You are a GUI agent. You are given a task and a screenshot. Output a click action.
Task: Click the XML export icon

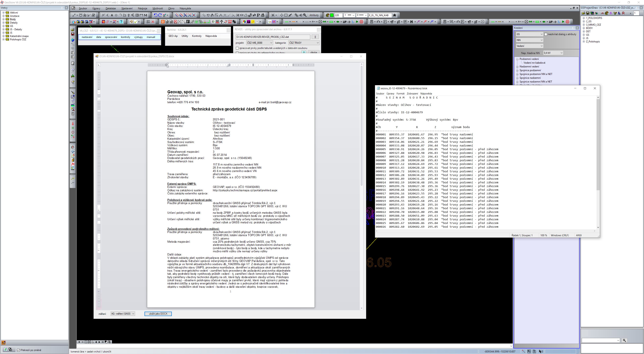pyautogui.click(x=171, y=22)
